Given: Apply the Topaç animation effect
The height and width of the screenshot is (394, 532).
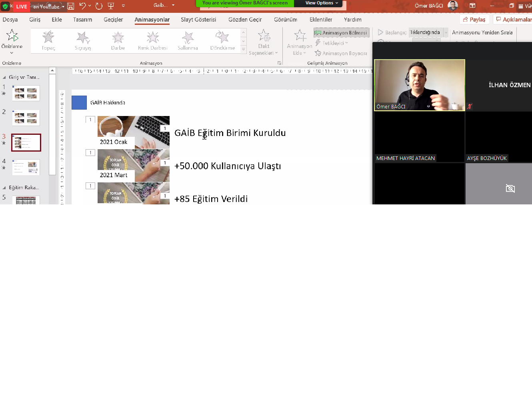Looking at the screenshot, I should (48, 40).
